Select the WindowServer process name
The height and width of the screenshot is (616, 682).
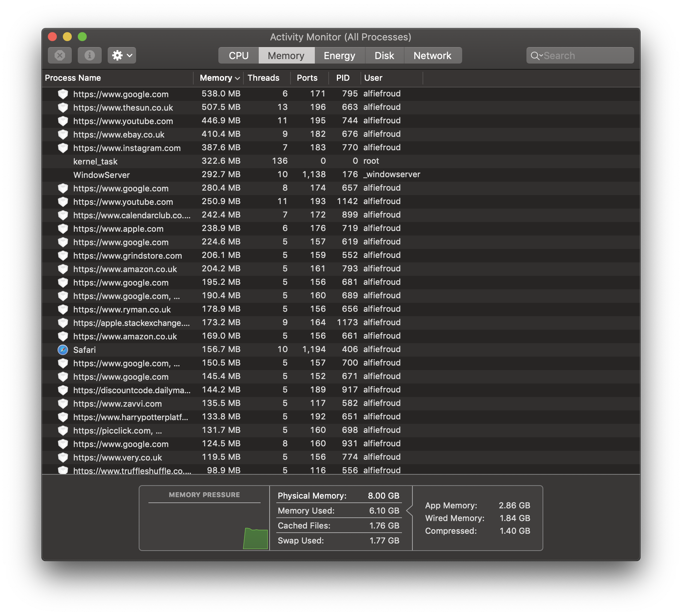tap(102, 175)
